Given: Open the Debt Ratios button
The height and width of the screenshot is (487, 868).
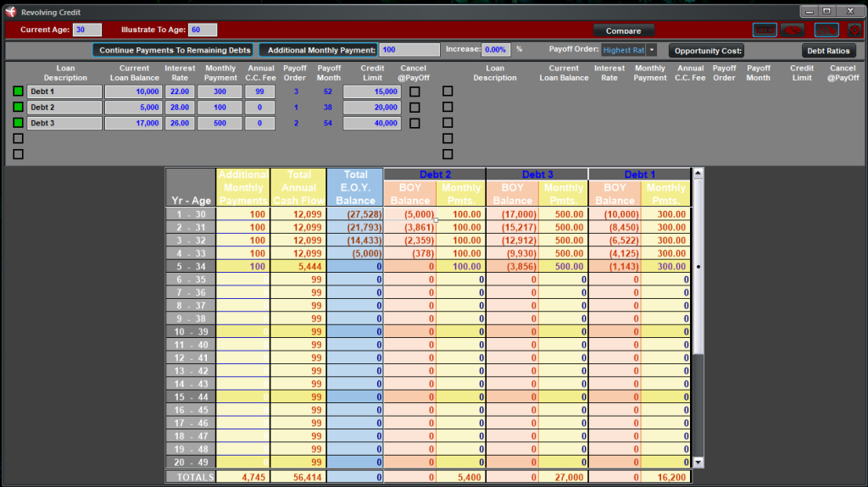Looking at the screenshot, I should (x=828, y=50).
